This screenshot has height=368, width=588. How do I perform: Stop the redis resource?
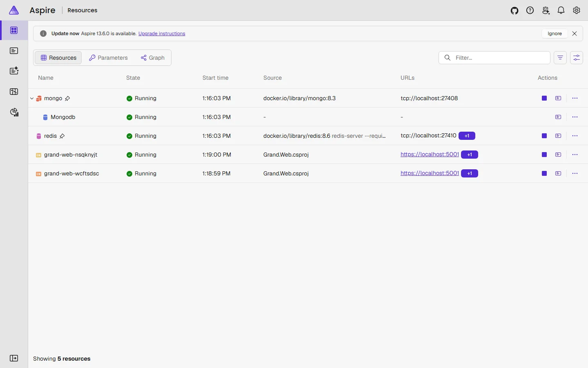coord(544,136)
